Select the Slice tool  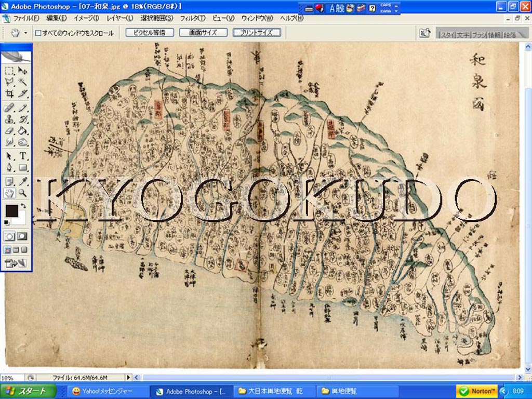pos(23,94)
